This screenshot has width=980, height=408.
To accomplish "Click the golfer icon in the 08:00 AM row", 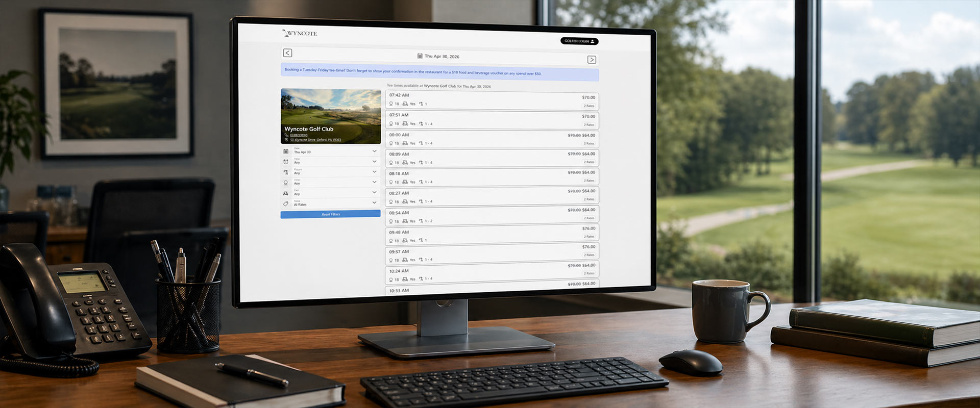I will pyautogui.click(x=421, y=143).
